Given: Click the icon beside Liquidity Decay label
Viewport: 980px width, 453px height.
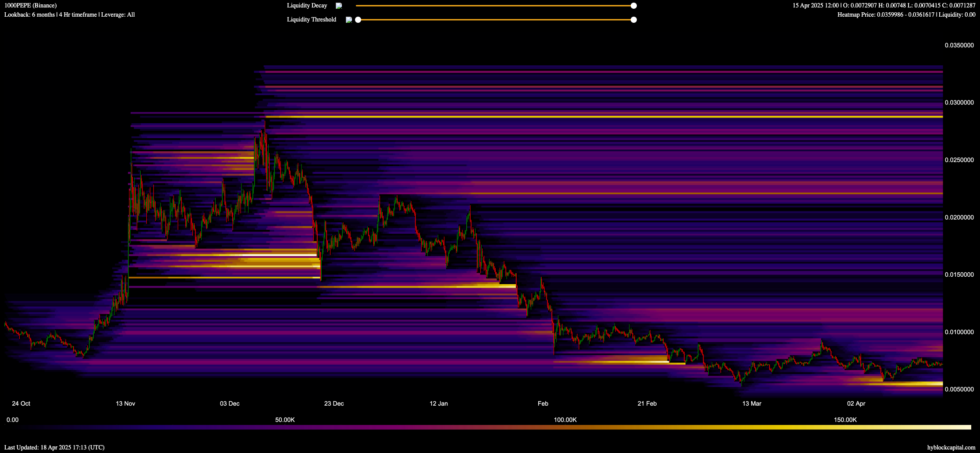Looking at the screenshot, I should 338,6.
